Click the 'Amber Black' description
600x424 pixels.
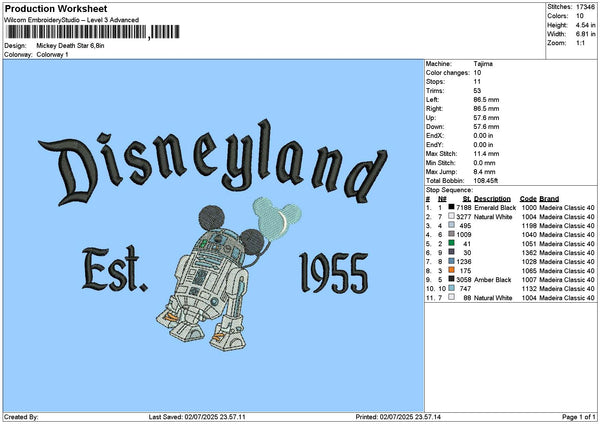coord(492,279)
